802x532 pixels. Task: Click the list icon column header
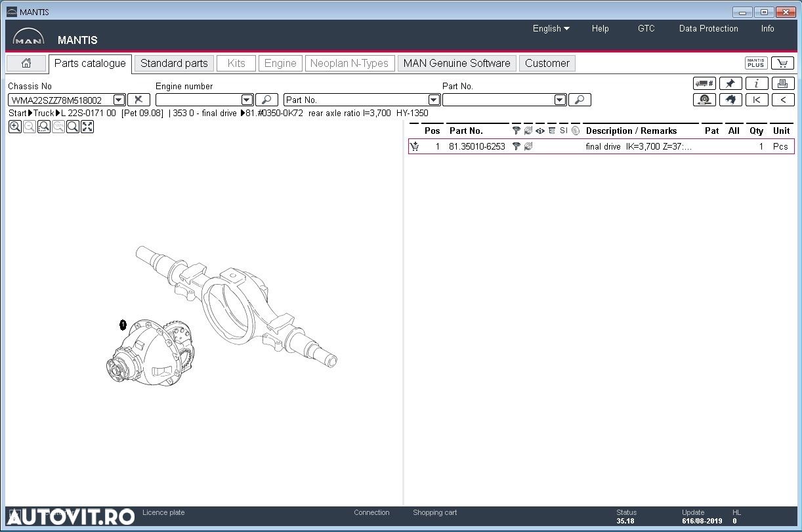coord(552,131)
